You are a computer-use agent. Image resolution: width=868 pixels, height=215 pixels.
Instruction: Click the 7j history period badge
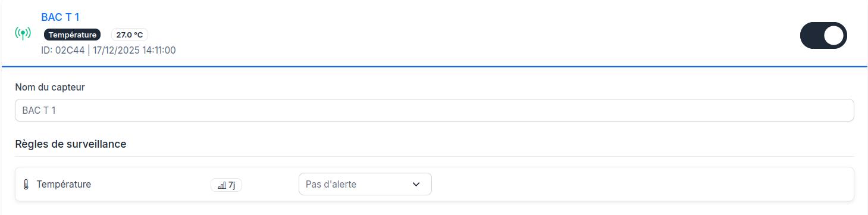tap(226, 185)
